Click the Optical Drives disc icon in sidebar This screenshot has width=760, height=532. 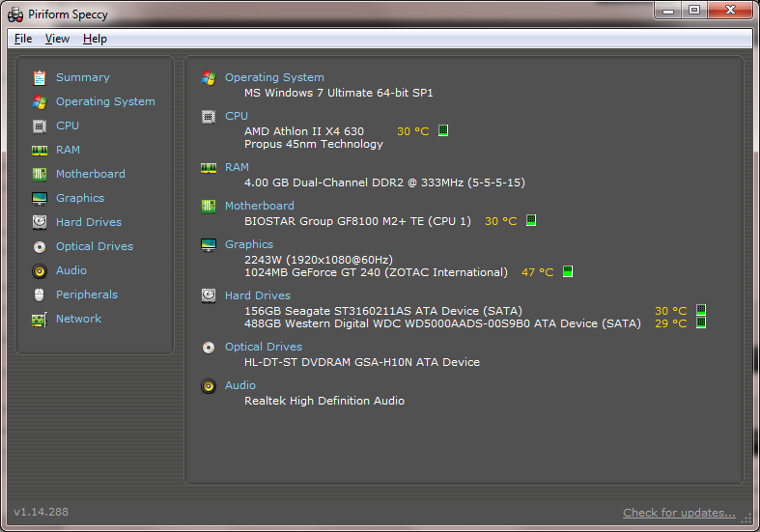[40, 247]
